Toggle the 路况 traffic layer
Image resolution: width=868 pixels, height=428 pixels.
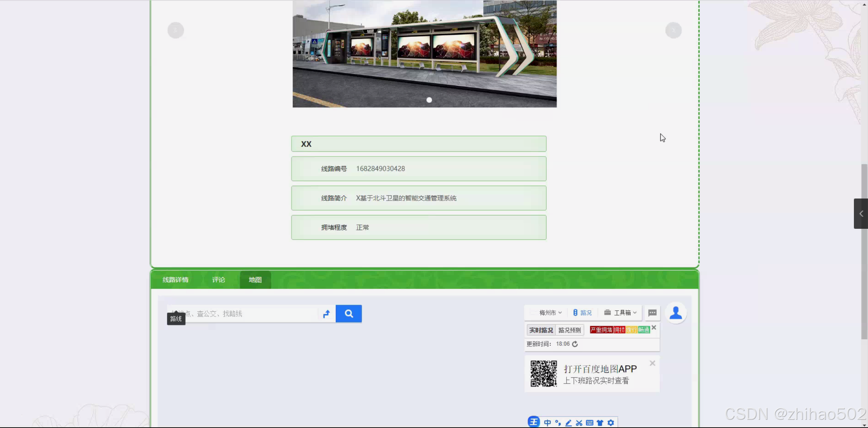point(582,313)
